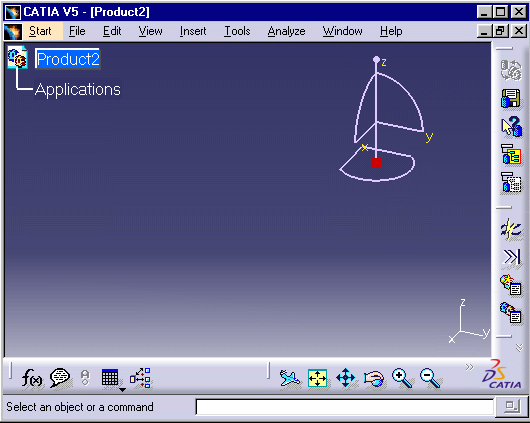Viewport: 530px width, 423px height.
Task: Open the Analyze menu
Action: coord(286,31)
